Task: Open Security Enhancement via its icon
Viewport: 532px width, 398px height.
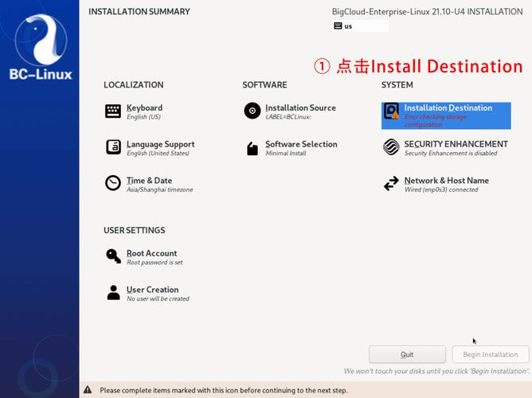Action: click(x=391, y=148)
